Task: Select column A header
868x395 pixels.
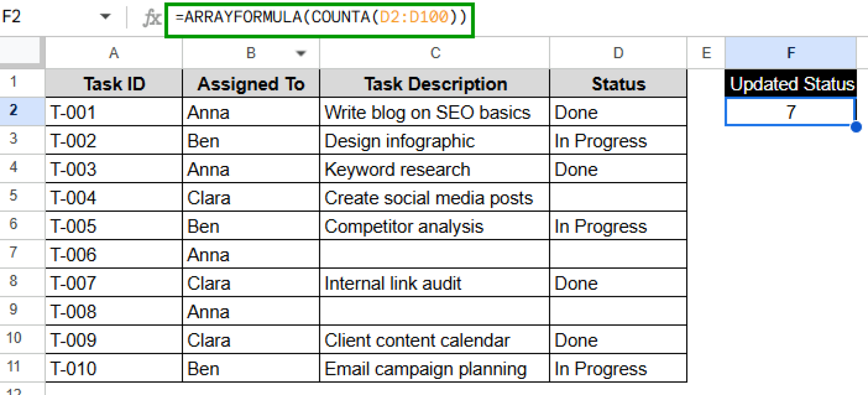Action: point(113,53)
